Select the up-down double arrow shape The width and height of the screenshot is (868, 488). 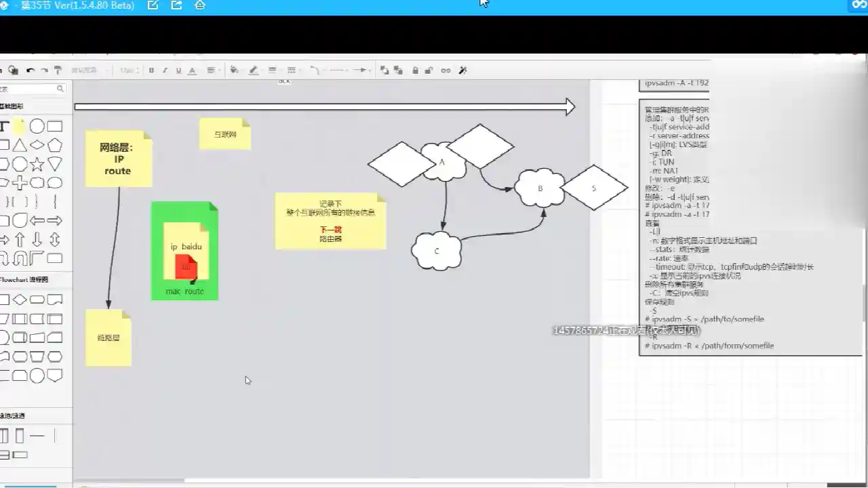tap(55, 239)
